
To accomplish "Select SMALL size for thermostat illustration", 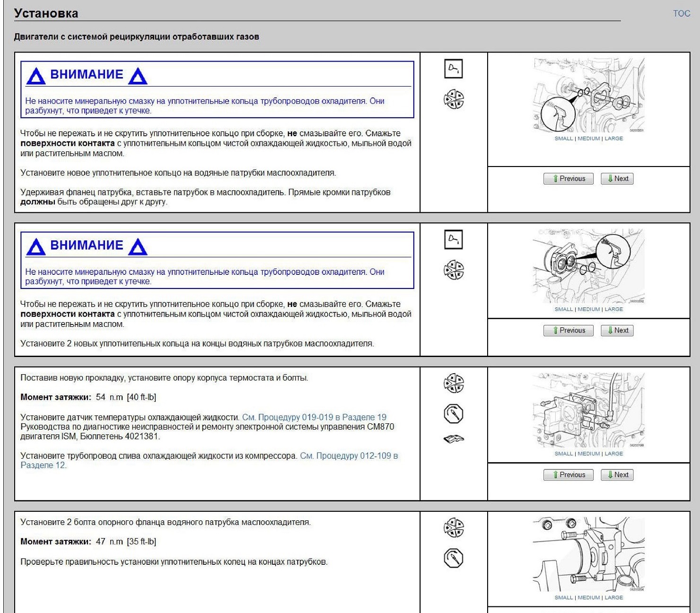I will click(564, 454).
